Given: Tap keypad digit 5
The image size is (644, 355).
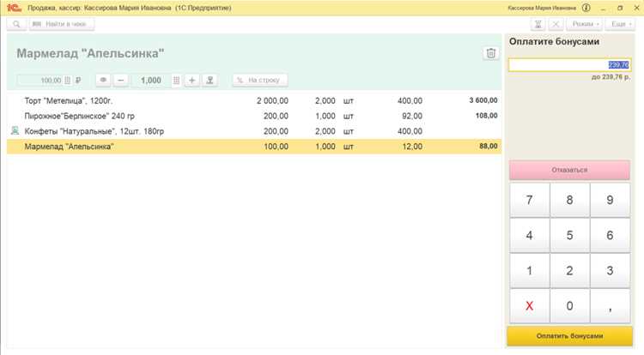Looking at the screenshot, I should [x=569, y=235].
